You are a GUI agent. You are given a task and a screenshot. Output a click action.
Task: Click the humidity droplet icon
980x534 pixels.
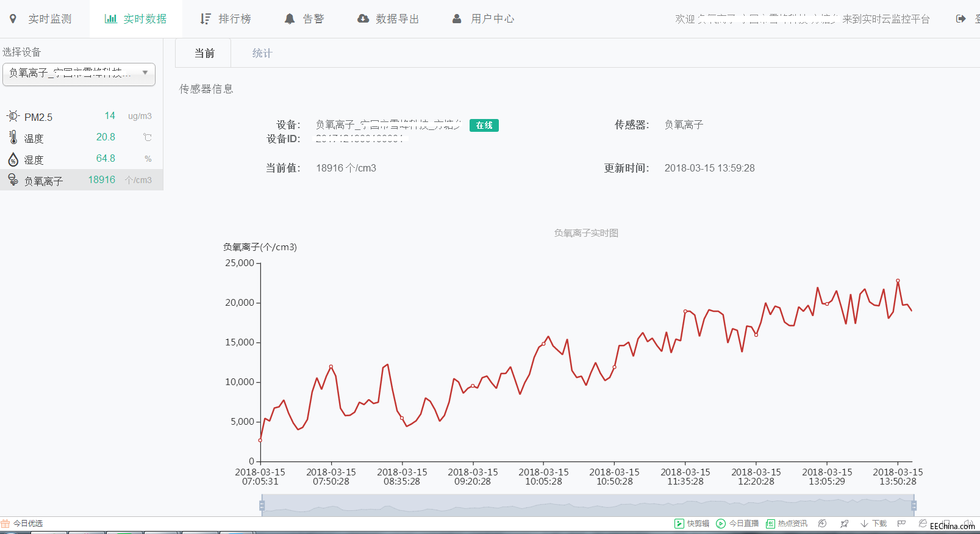(x=13, y=159)
